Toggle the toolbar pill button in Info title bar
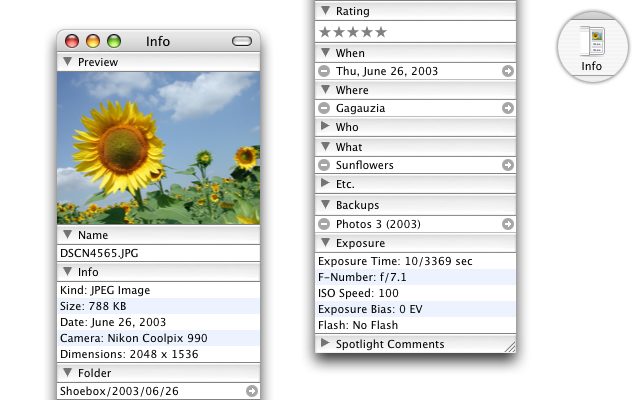 point(242,41)
